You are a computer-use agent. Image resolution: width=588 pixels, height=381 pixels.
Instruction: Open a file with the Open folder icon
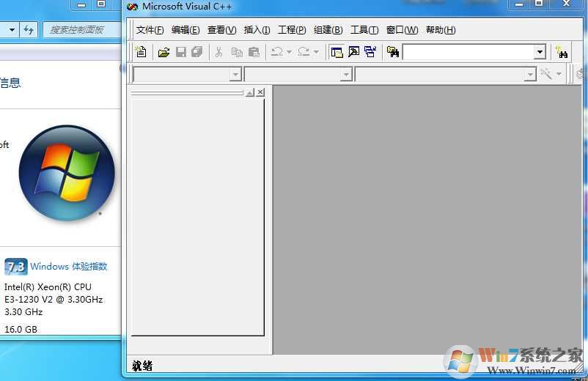click(163, 52)
